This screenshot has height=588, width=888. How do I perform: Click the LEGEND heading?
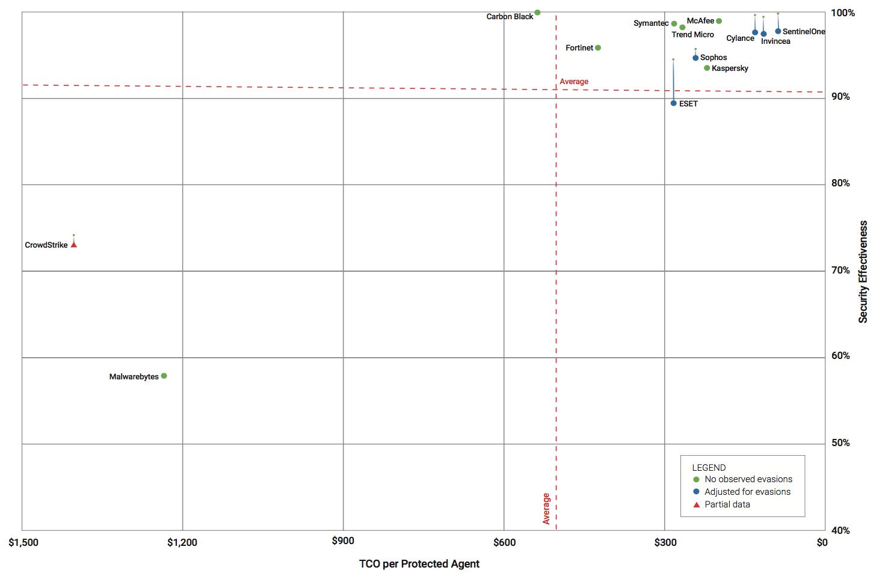pos(709,468)
